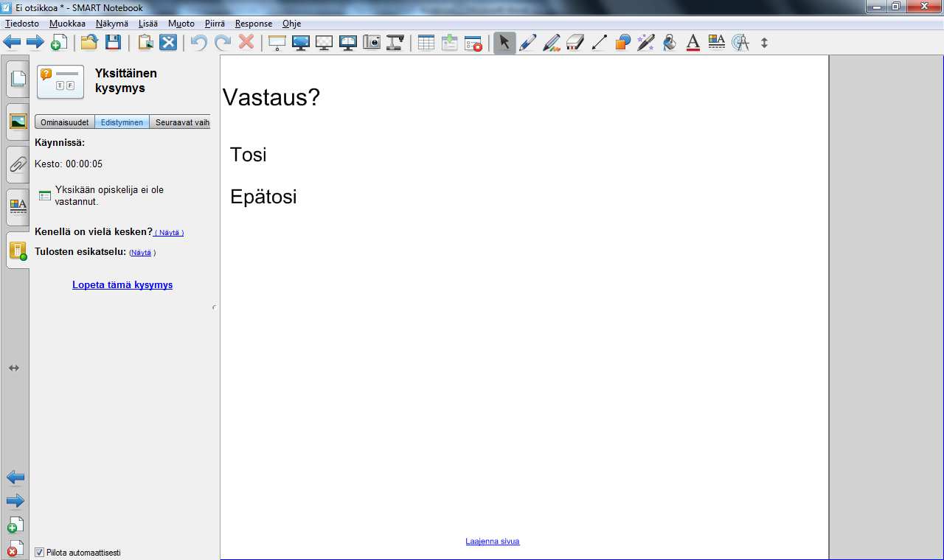Select the Creative Pens tool
Viewport: 944px width, 560px height.
click(x=552, y=43)
